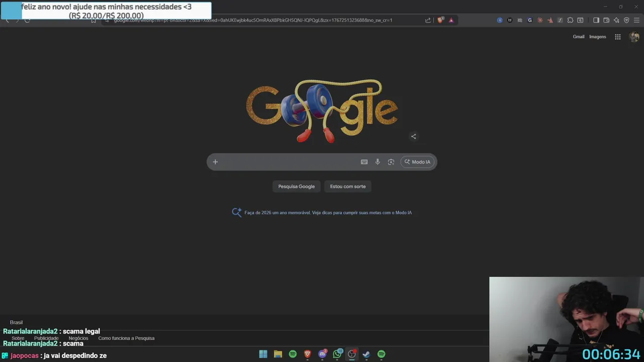Reload the page
This screenshot has width=644, height=362.
tap(27, 20)
